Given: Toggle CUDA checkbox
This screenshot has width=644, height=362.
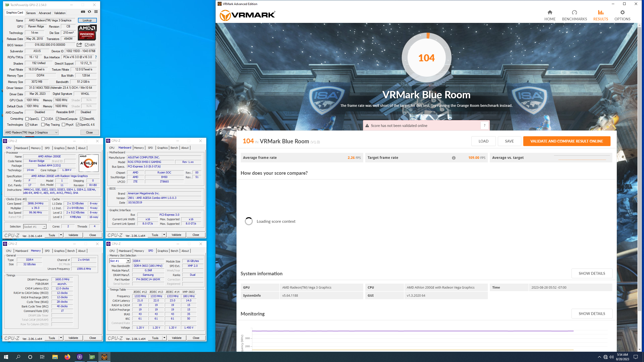Looking at the screenshot, I should point(43,119).
